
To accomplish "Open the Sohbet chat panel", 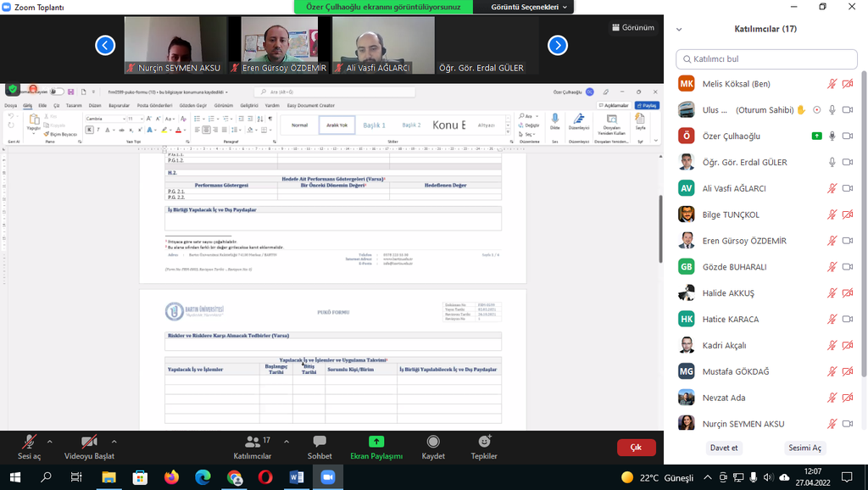I will click(x=320, y=442).
